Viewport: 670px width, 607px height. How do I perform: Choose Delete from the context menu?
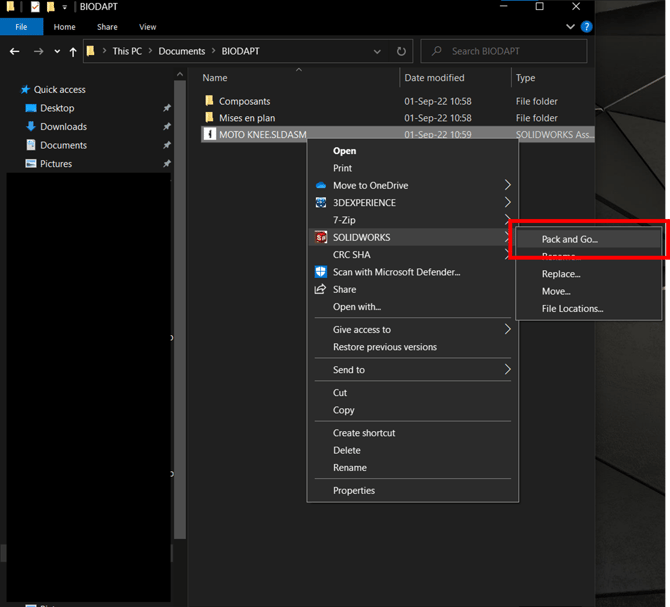point(347,450)
